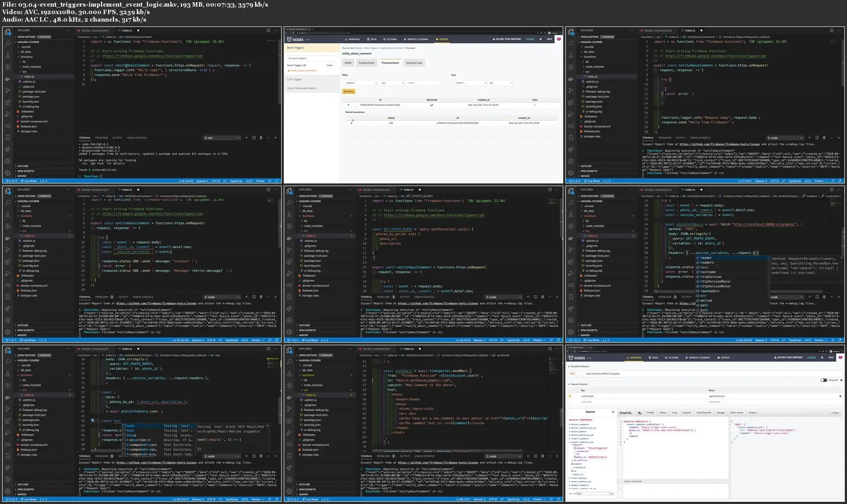Remove the content-type request header
This screenshot has width=847, height=504.
(x=840, y=396)
